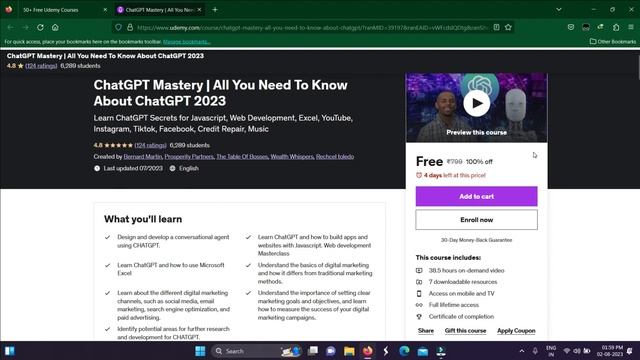The image size is (640, 360).
Task: Navigate back with the back arrow
Action: (x=11, y=27)
